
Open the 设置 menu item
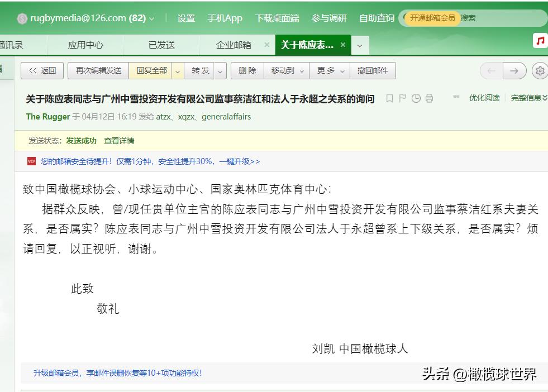pos(185,18)
